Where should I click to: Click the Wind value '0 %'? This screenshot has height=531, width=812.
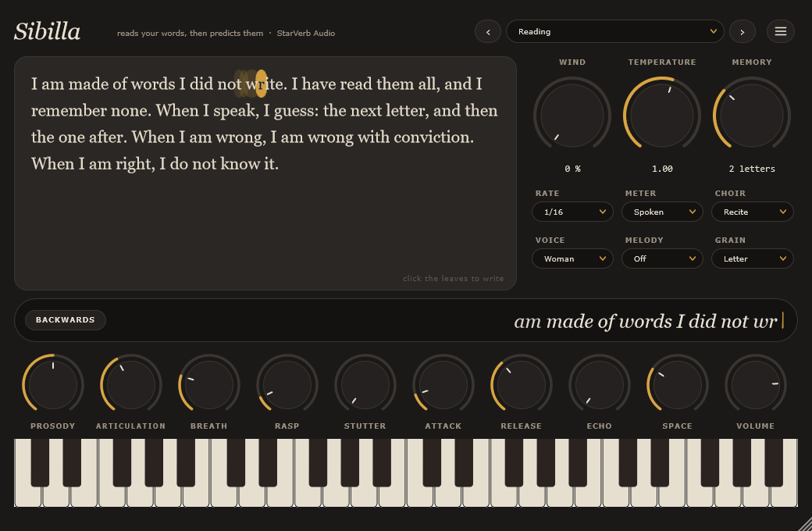[572, 169]
